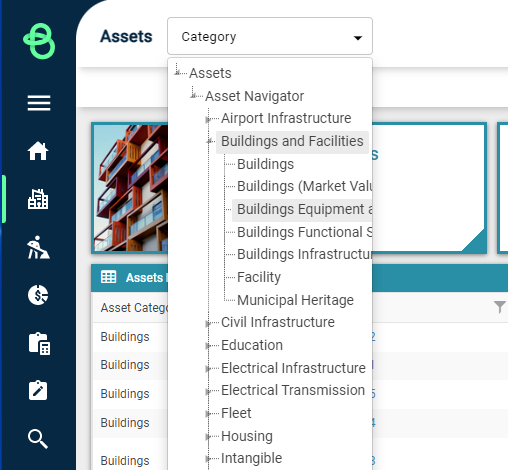This screenshot has height=470, width=508.
Task: Open the maintenance worker sidebar icon
Action: click(x=38, y=247)
